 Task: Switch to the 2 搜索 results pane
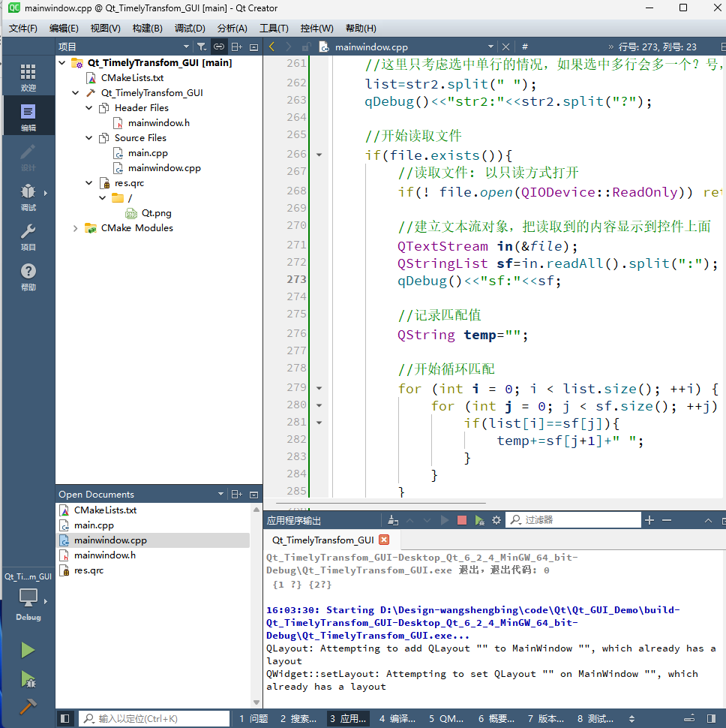click(x=298, y=719)
